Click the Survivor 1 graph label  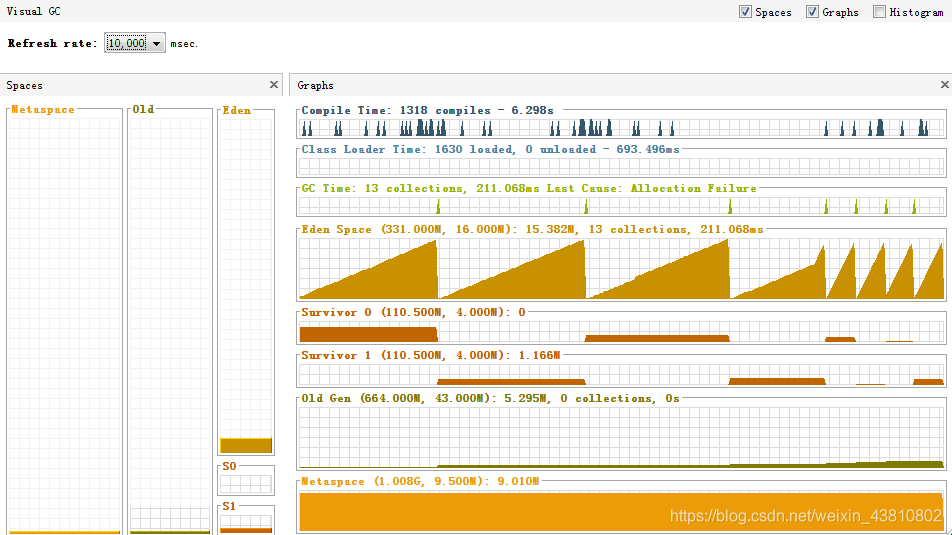click(430, 355)
